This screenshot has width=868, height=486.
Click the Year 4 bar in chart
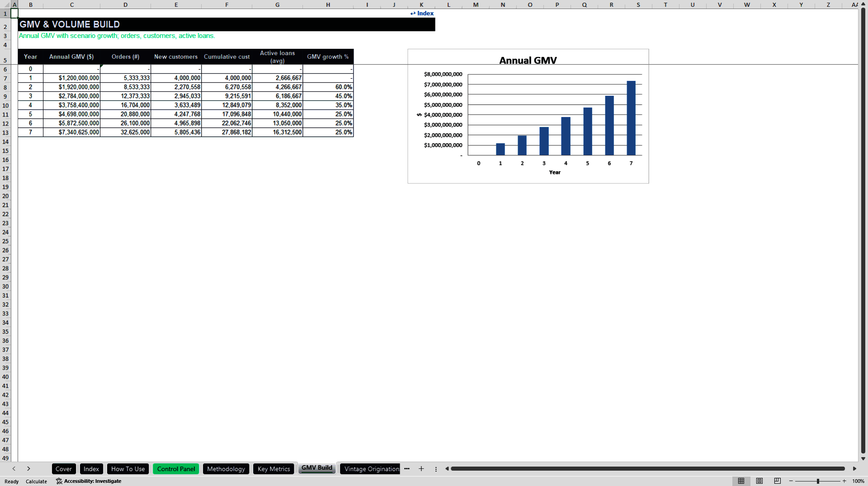pos(566,136)
